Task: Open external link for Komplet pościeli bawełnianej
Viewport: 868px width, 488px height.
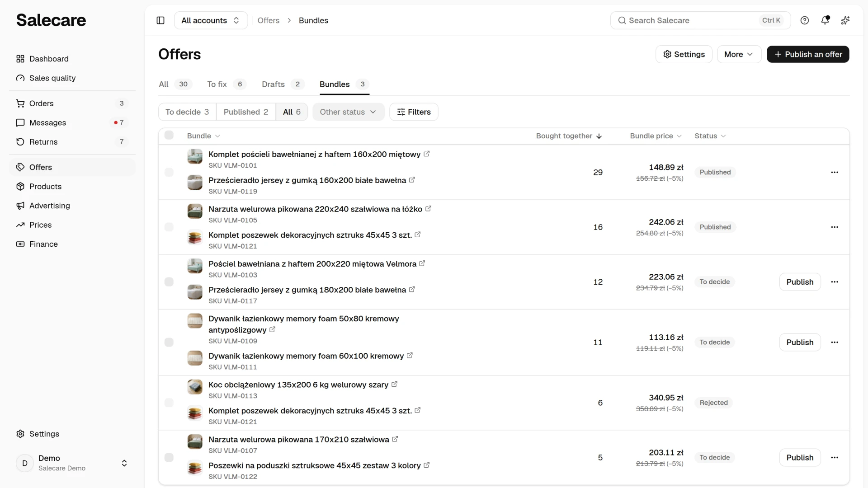Action: [x=426, y=154]
